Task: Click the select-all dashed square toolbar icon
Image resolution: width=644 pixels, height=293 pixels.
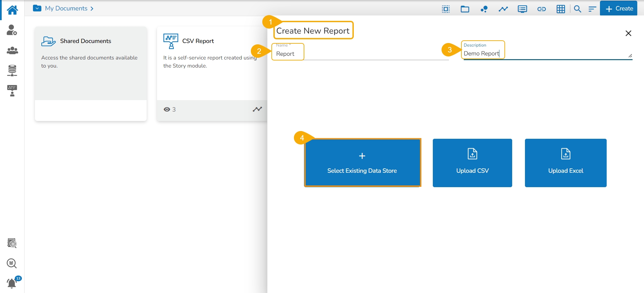Action: tap(446, 9)
